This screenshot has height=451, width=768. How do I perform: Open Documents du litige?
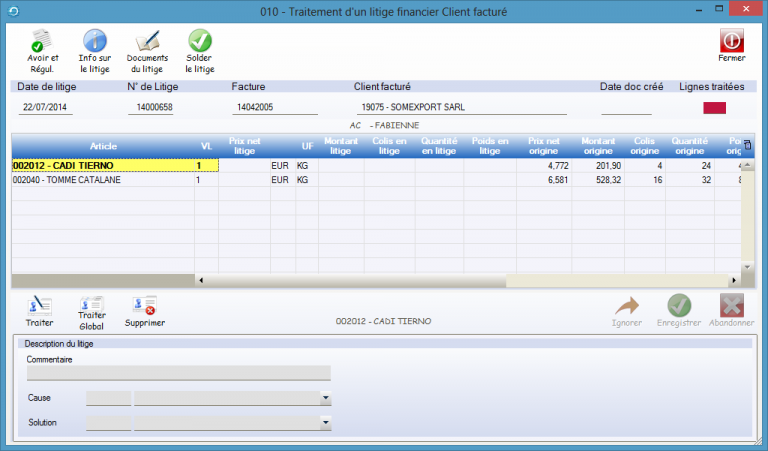(x=147, y=41)
